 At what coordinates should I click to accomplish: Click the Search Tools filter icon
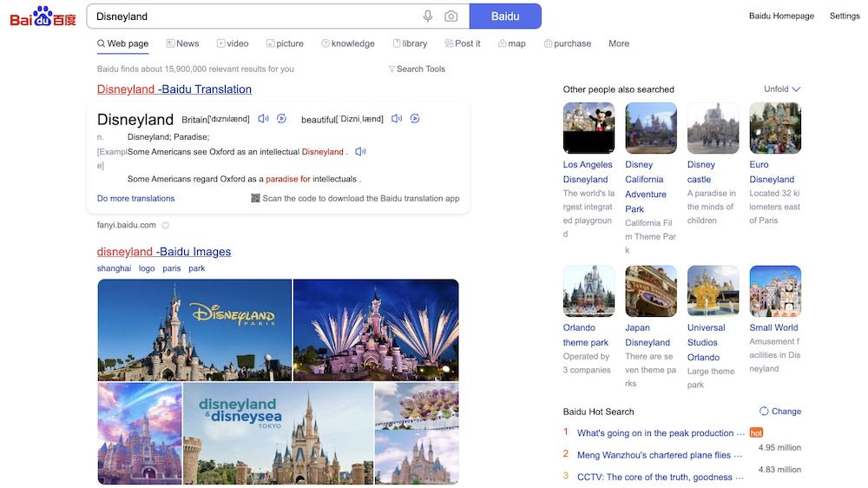[391, 69]
